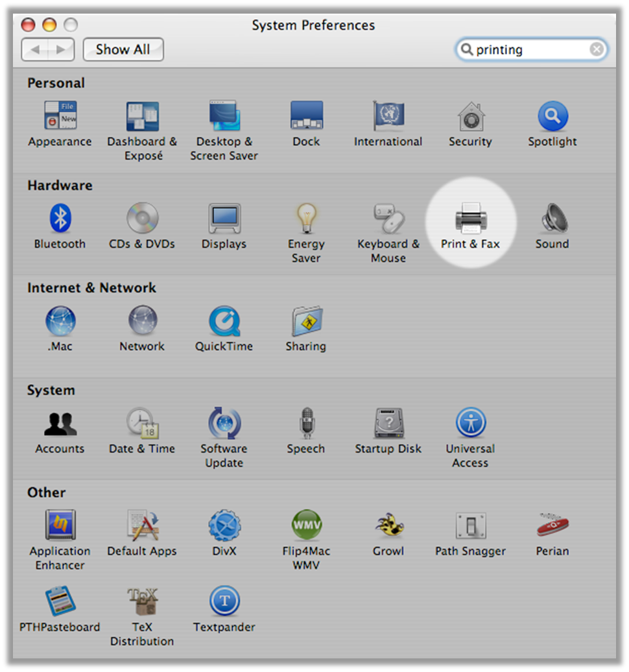Open the magnifying glass search menu
This screenshot has height=672, width=629.
466,49
